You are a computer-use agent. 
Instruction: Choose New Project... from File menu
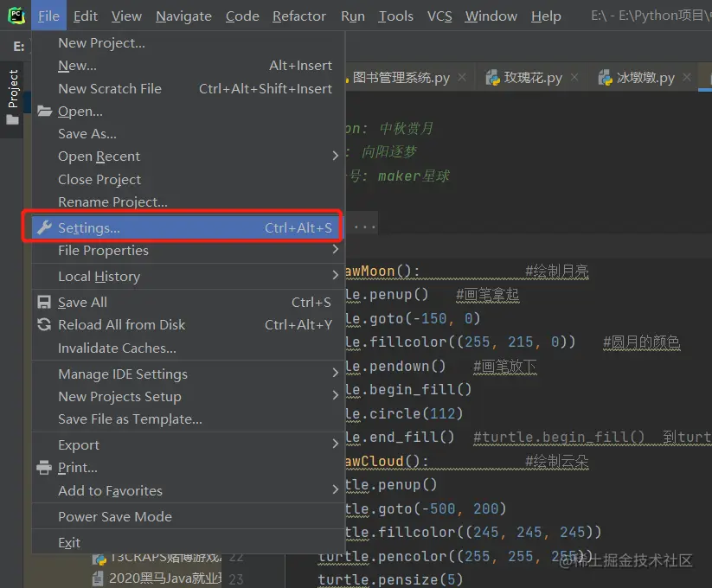[x=188, y=43]
